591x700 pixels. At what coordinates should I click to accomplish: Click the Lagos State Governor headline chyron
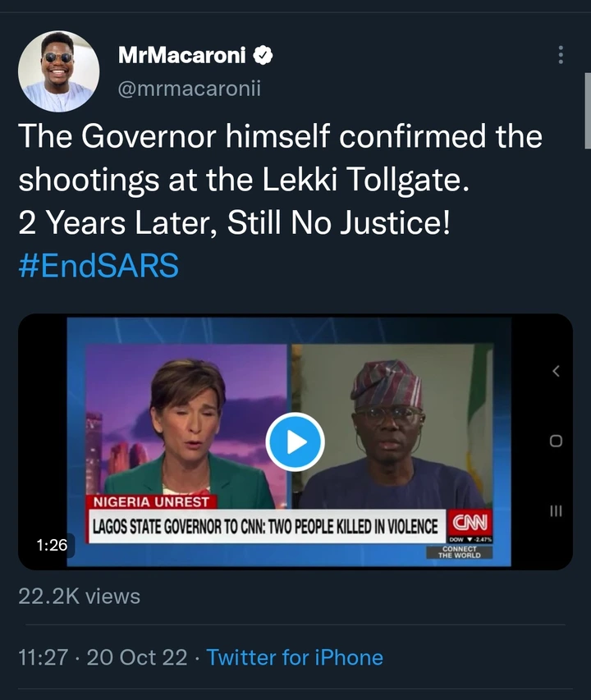(265, 525)
